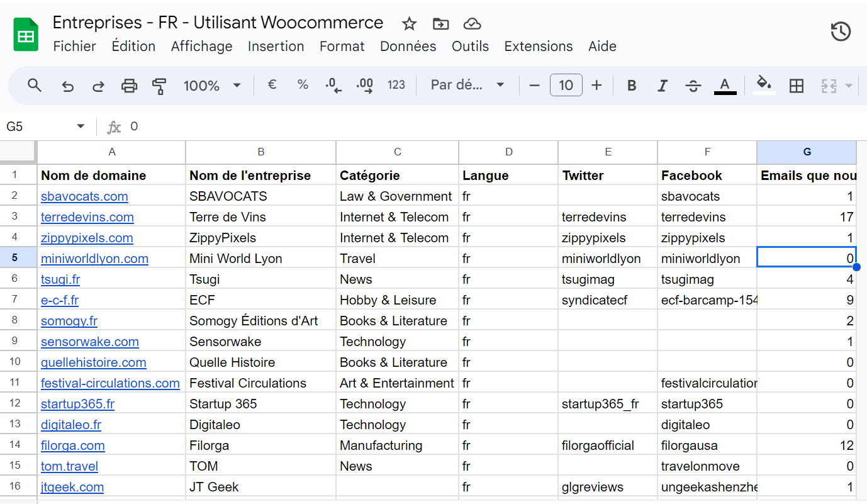Viewport: 867px width, 504px height.
Task: Open the Format menu
Action: point(342,46)
